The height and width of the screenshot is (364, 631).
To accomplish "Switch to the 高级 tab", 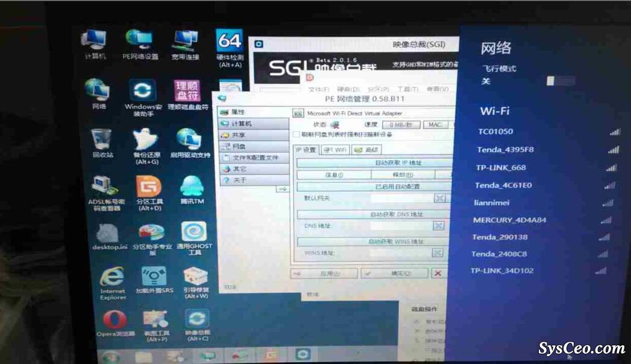I will [x=366, y=149].
